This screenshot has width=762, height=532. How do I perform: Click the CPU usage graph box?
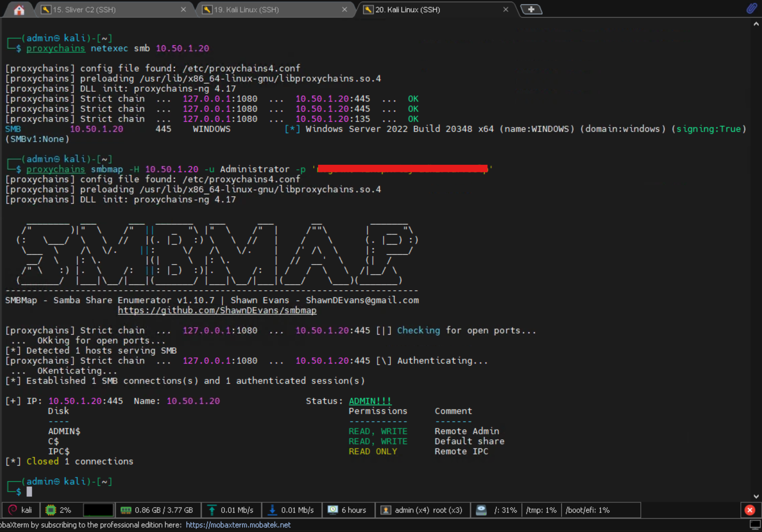tap(98, 510)
